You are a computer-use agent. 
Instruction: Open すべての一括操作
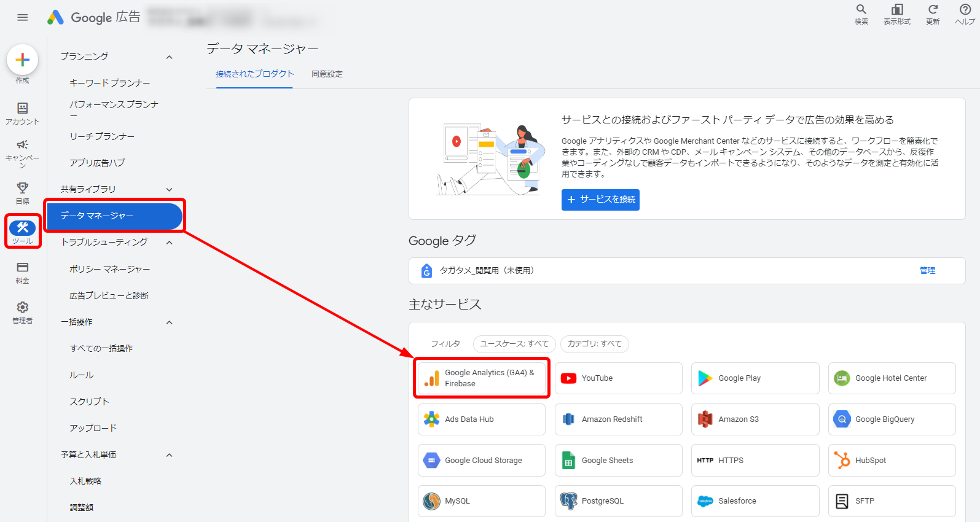[101, 348]
